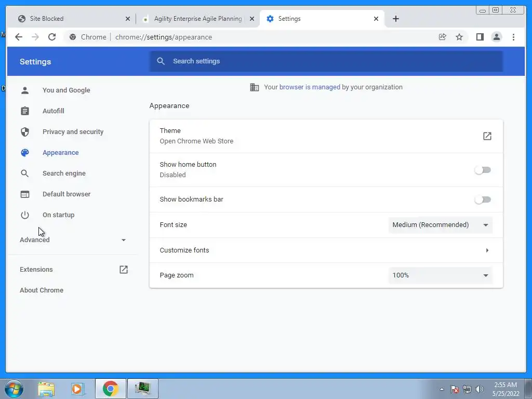Viewport: 532px width, 399px height.
Task: Click the managed organization building icon
Action: [255, 87]
